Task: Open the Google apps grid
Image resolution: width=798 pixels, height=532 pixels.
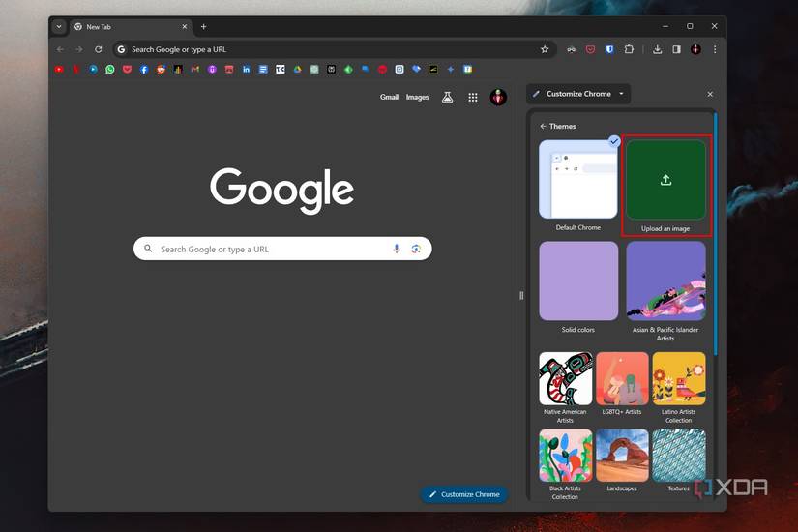Action: click(473, 98)
